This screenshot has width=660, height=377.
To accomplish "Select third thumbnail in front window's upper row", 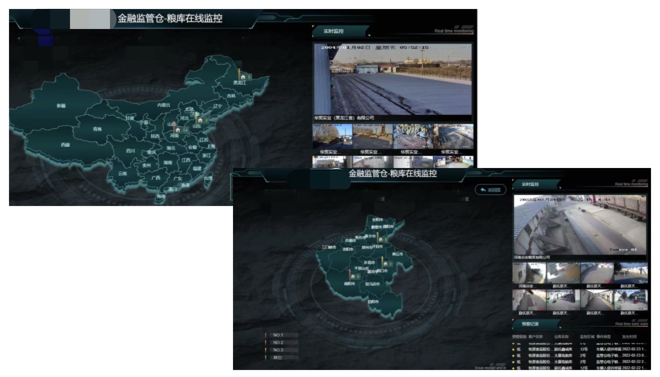I will pos(597,273).
